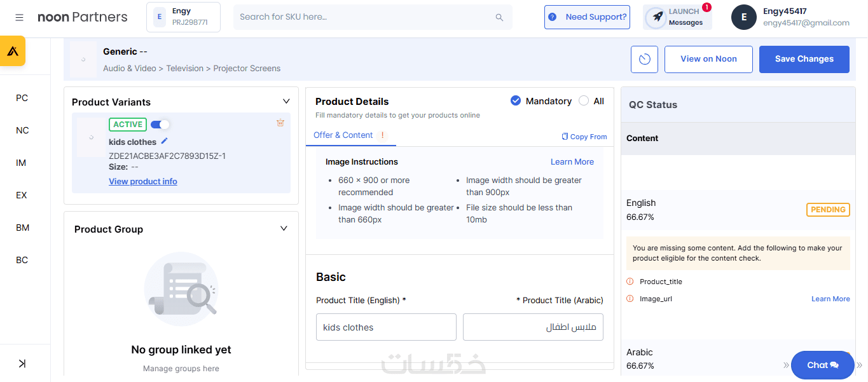Toggle the ACTIVE variant switch
868x382 pixels.
point(160,125)
